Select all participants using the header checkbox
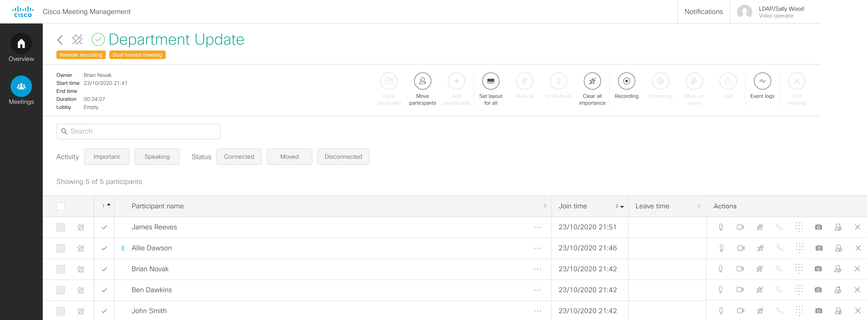 click(61, 206)
